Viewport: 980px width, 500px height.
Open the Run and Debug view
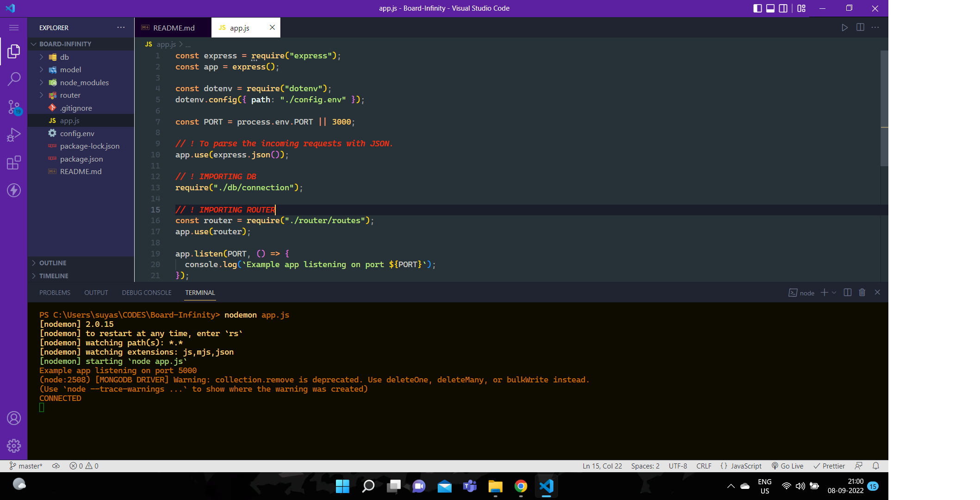coord(14,135)
